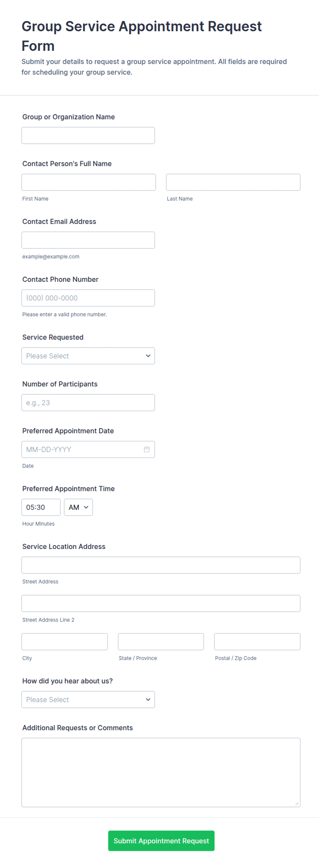Click the First Name input box
This screenshot has width=319, height=868.
click(x=88, y=182)
